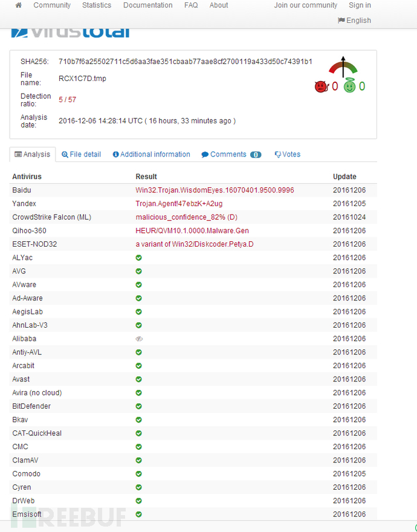Viewport: 417px width, 532px height.
Task: Click the green check in AhnLab-V3 row
Action: pyautogui.click(x=139, y=325)
